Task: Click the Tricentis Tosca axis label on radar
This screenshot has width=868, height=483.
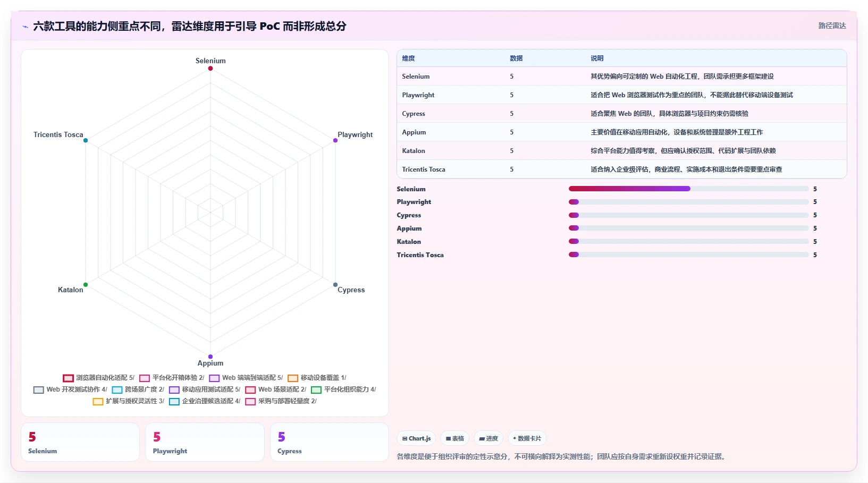Action: tap(58, 134)
